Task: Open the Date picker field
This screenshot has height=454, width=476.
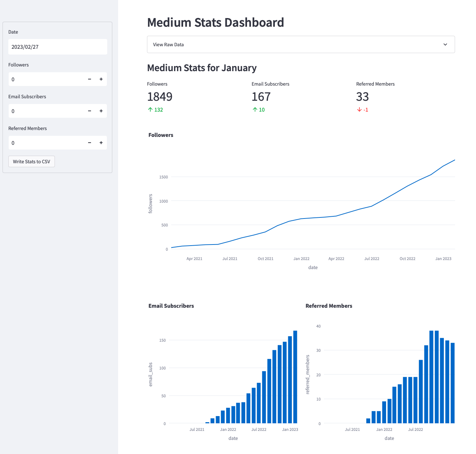Action: 58,47
